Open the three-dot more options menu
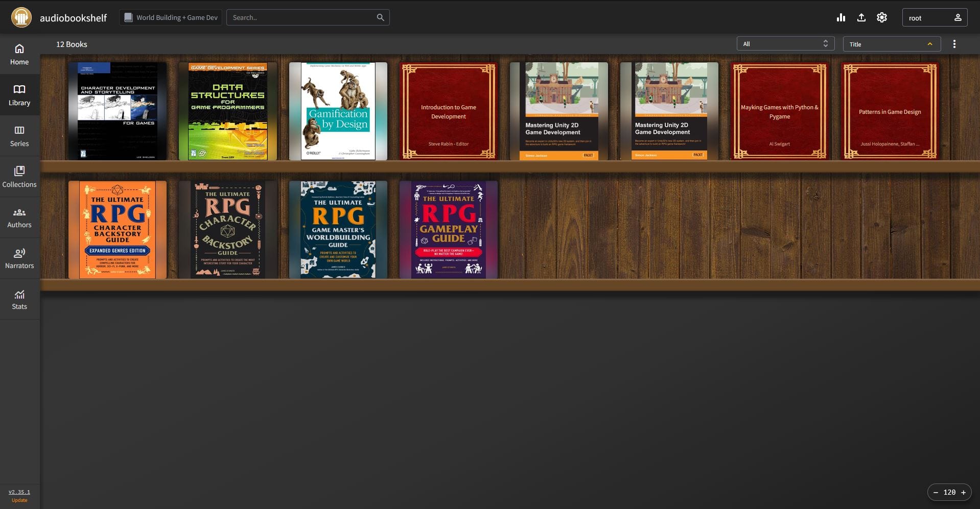The height and width of the screenshot is (509, 980). pos(954,44)
